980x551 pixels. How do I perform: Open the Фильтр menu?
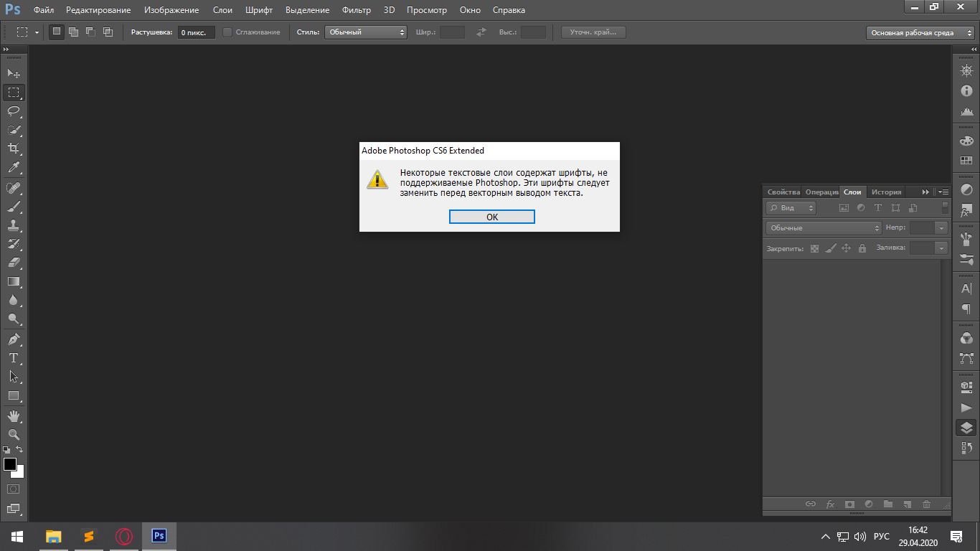pyautogui.click(x=357, y=10)
